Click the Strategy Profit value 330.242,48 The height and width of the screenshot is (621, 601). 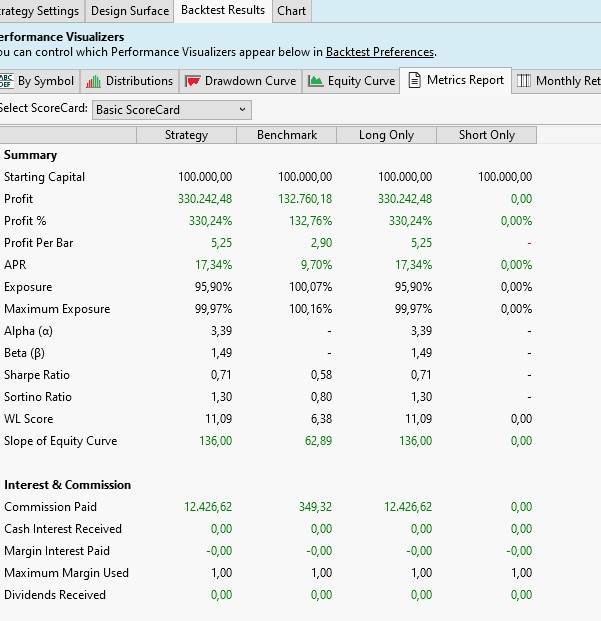pos(205,199)
